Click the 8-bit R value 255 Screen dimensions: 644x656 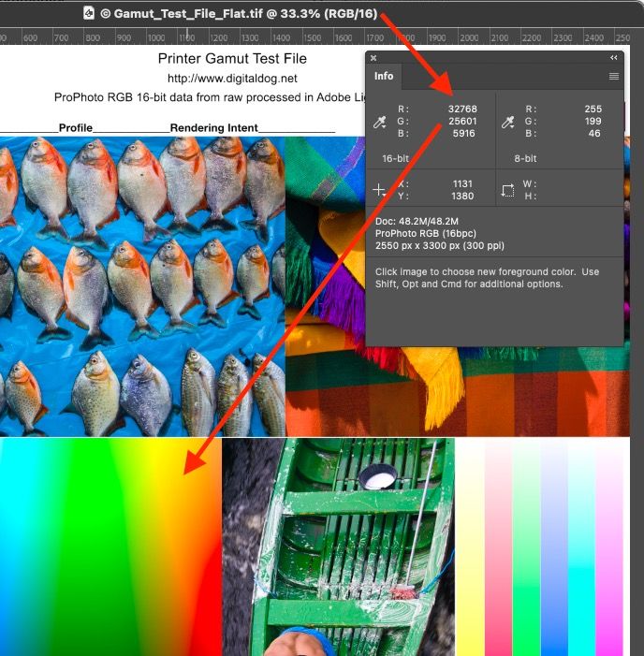pyautogui.click(x=593, y=109)
